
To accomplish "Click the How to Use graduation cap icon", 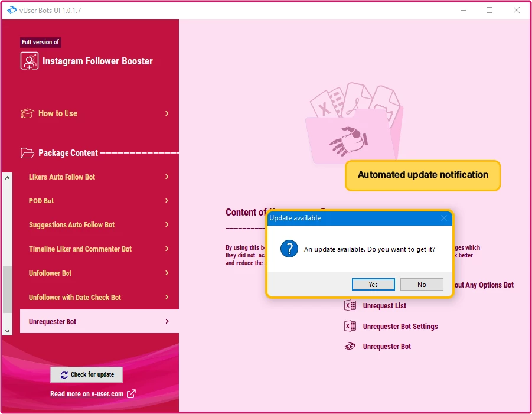I will click(27, 113).
